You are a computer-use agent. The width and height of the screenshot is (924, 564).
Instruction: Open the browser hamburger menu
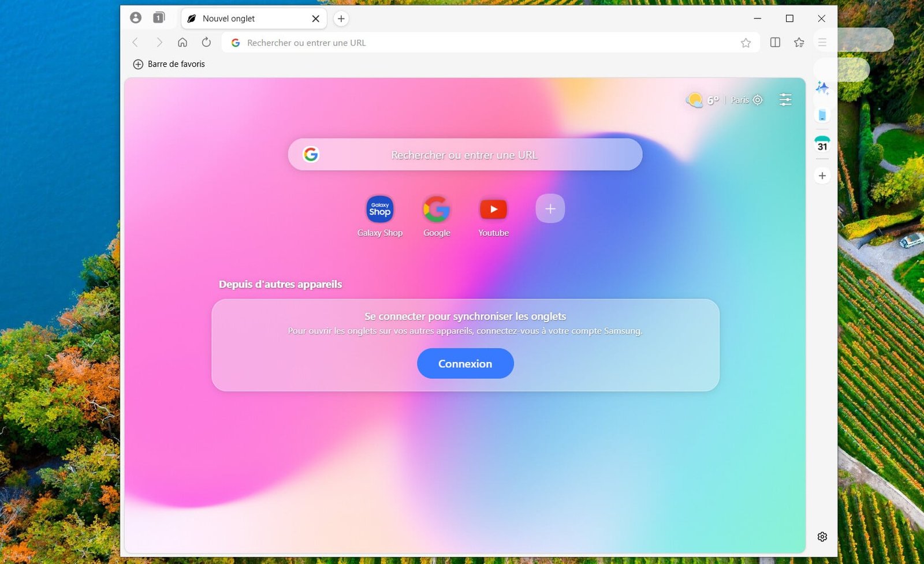click(822, 42)
